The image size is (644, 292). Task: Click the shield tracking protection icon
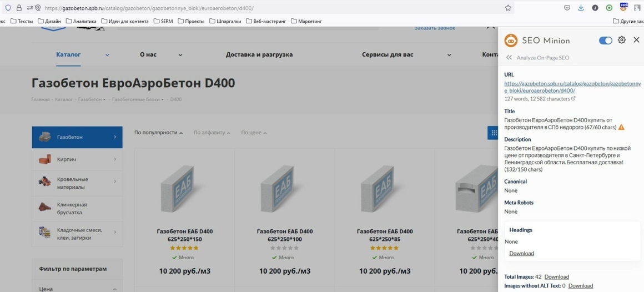8,8
